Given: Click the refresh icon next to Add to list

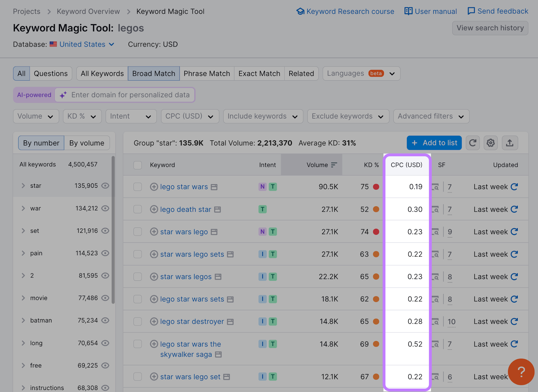Looking at the screenshot, I should coord(472,143).
